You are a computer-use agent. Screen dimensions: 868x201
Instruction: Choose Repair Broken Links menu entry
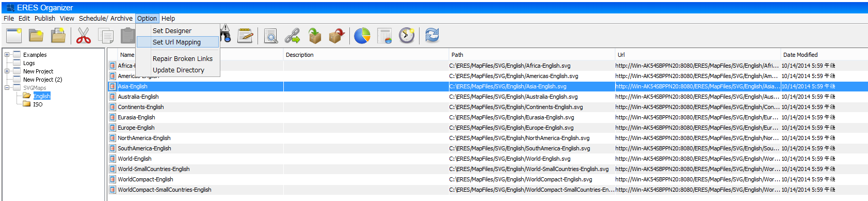[x=178, y=59]
